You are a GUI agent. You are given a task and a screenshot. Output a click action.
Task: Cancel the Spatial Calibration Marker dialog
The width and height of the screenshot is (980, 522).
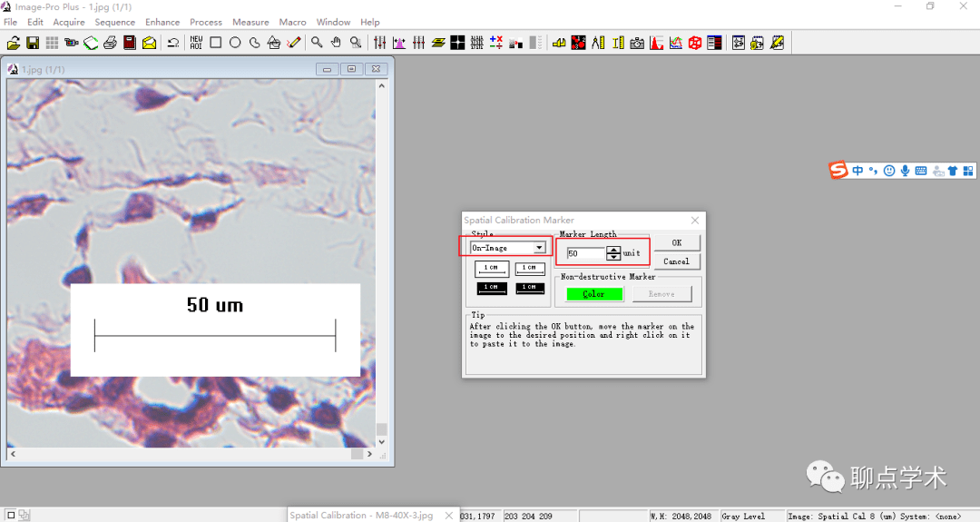[677, 261]
